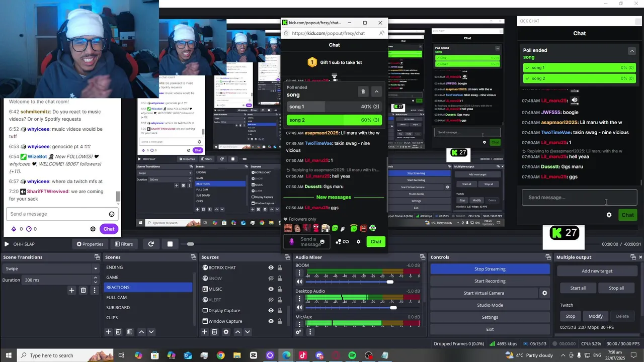
Task: Focus Send message field in KICK CHAT dock
Action: click(x=579, y=198)
